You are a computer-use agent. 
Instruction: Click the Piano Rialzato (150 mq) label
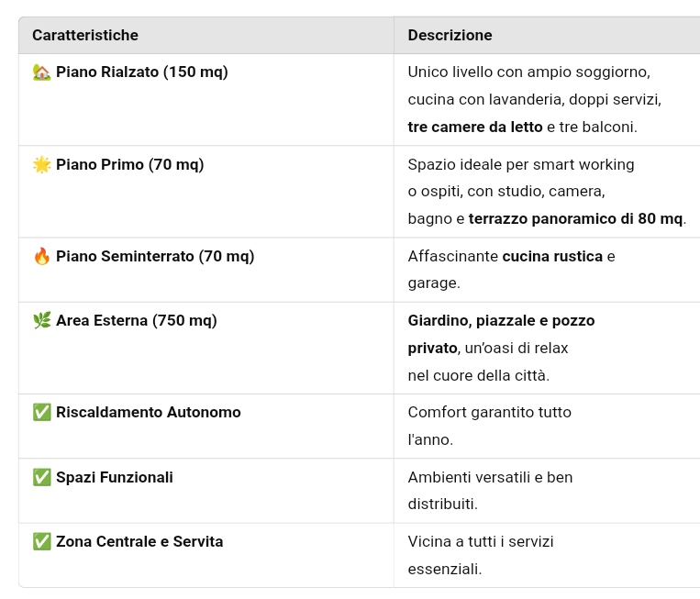[x=142, y=72]
